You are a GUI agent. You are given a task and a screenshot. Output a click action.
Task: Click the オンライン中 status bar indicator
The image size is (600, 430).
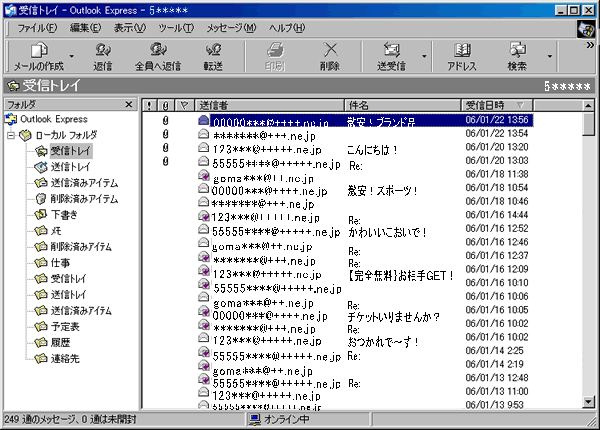click(x=279, y=420)
